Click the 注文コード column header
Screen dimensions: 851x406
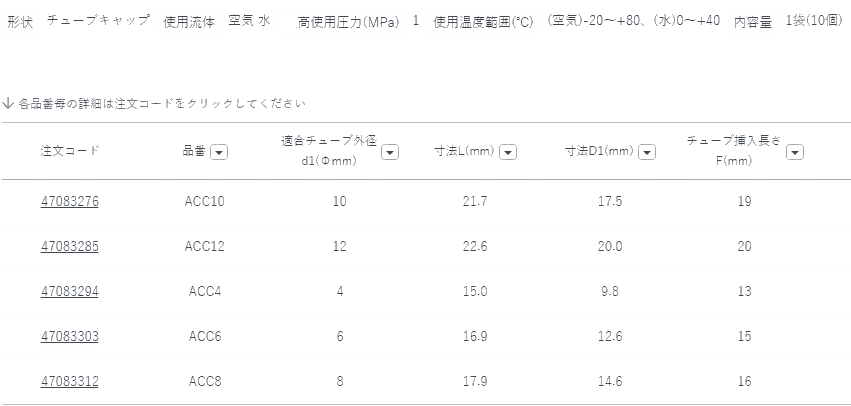click(70, 151)
